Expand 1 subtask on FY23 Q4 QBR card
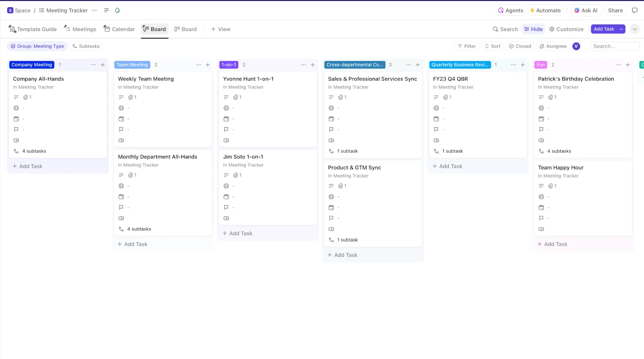 448,151
